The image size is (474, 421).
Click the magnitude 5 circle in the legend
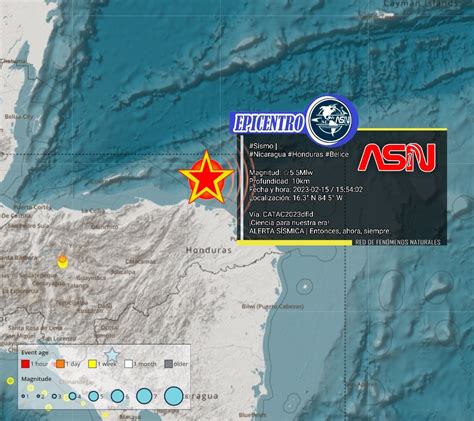[94, 396]
